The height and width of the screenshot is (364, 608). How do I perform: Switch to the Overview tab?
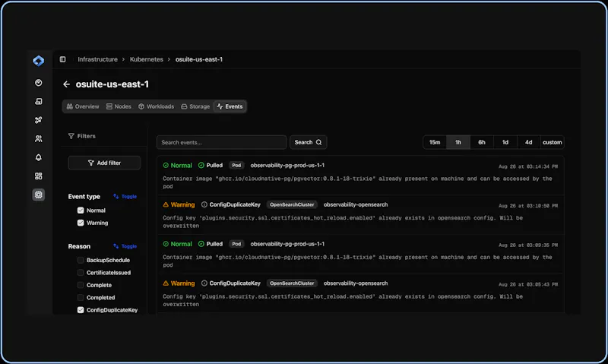pyautogui.click(x=83, y=106)
